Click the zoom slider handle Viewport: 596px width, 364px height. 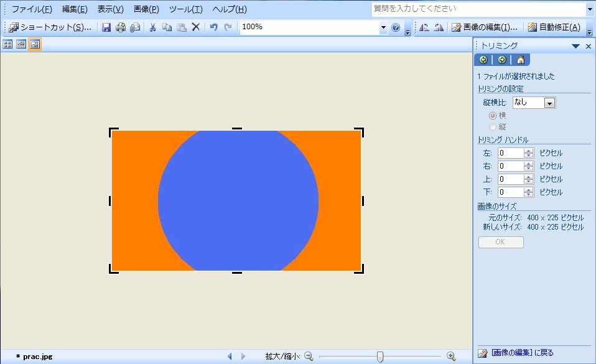click(x=380, y=357)
